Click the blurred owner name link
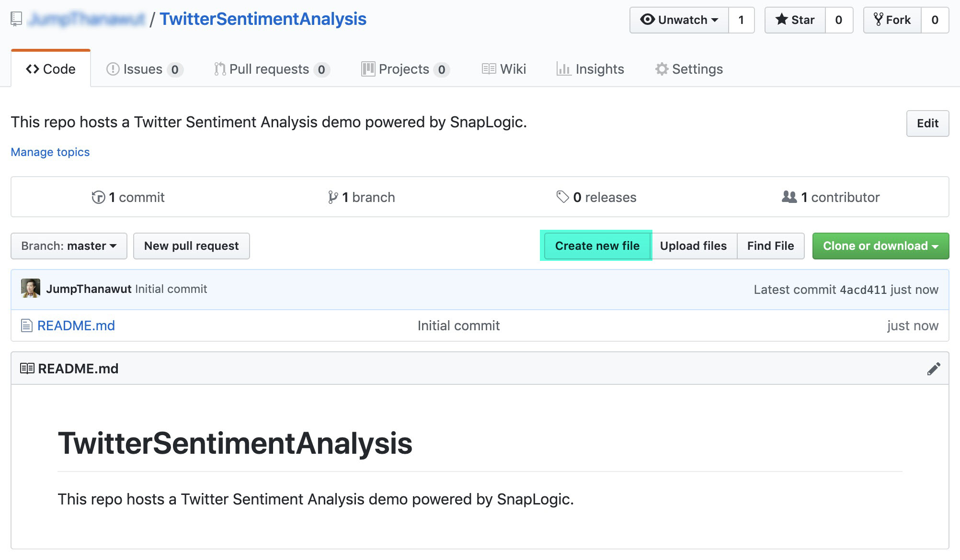The width and height of the screenshot is (960, 560). coord(87,19)
